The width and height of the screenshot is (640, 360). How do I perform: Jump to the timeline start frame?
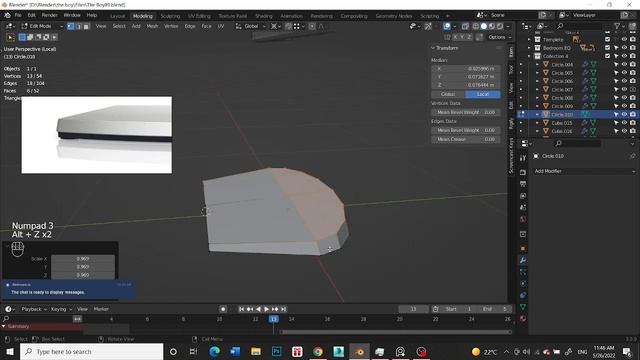click(x=241, y=309)
